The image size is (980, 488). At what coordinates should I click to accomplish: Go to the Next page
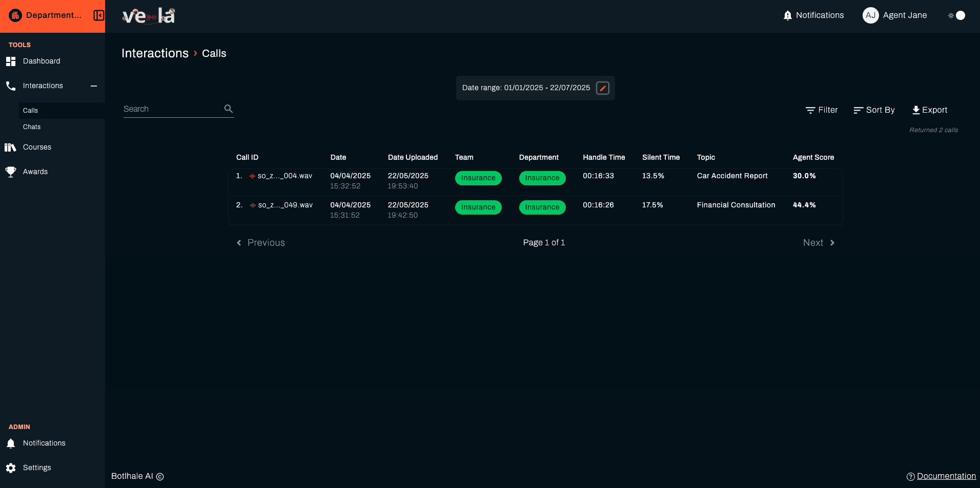(x=819, y=243)
